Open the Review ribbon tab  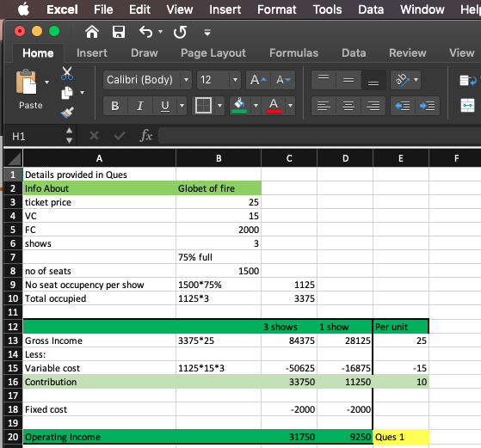[407, 53]
